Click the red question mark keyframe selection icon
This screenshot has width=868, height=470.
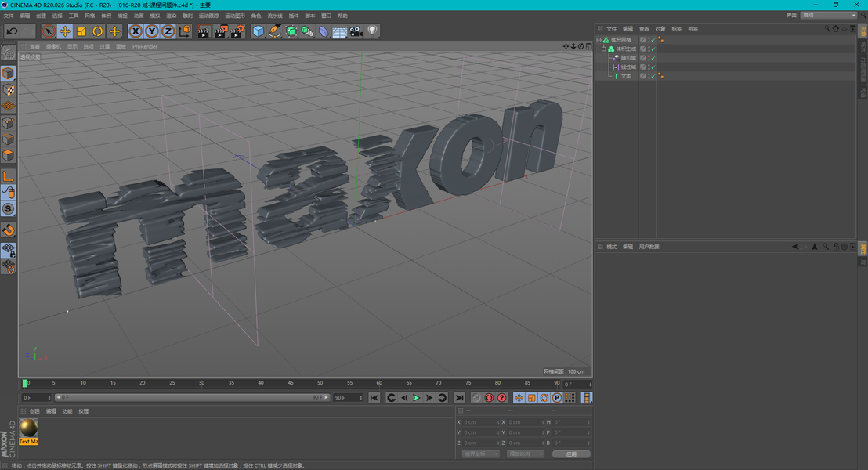(501, 397)
